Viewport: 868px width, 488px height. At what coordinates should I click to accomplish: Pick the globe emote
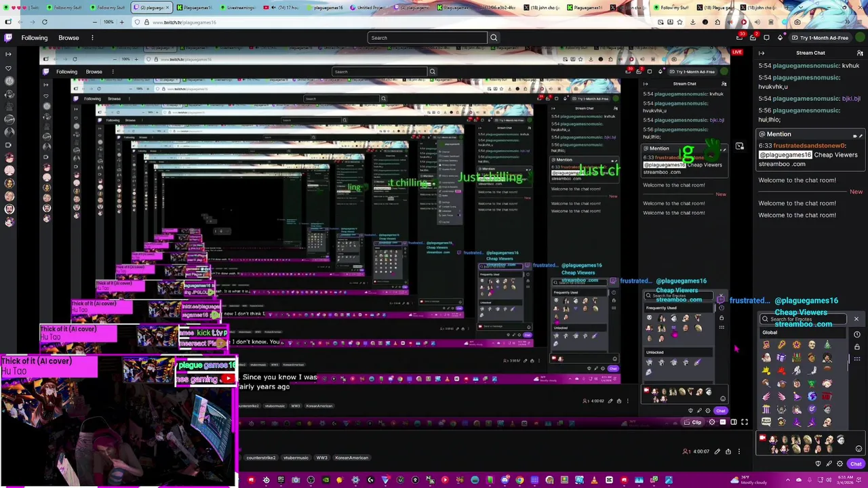[812, 396]
